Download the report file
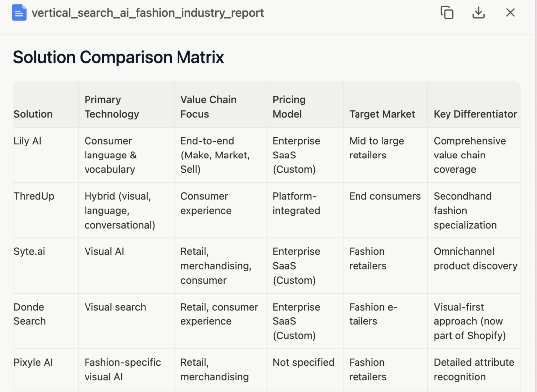The width and height of the screenshot is (537, 392). (x=478, y=12)
